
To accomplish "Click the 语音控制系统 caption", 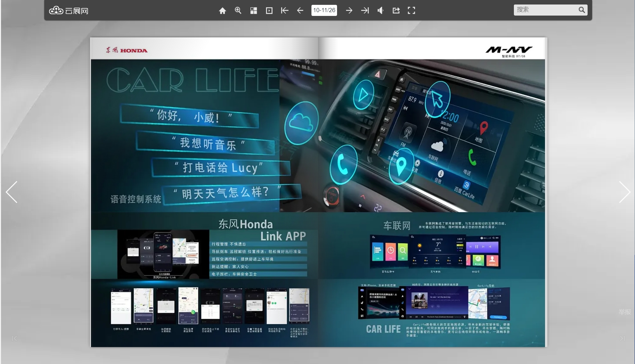I will (136, 199).
